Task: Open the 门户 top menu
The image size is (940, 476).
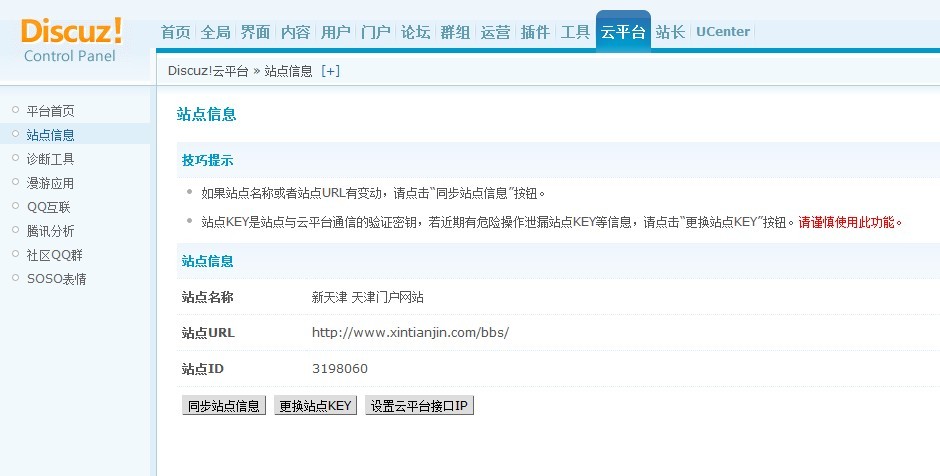Action: click(376, 32)
